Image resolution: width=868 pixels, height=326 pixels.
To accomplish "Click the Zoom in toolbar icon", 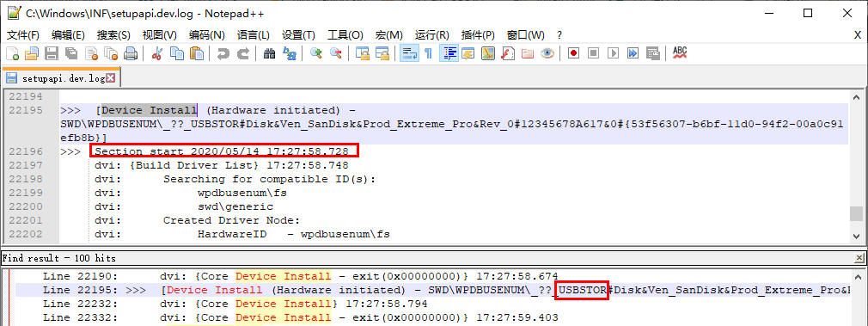I will pos(316,54).
